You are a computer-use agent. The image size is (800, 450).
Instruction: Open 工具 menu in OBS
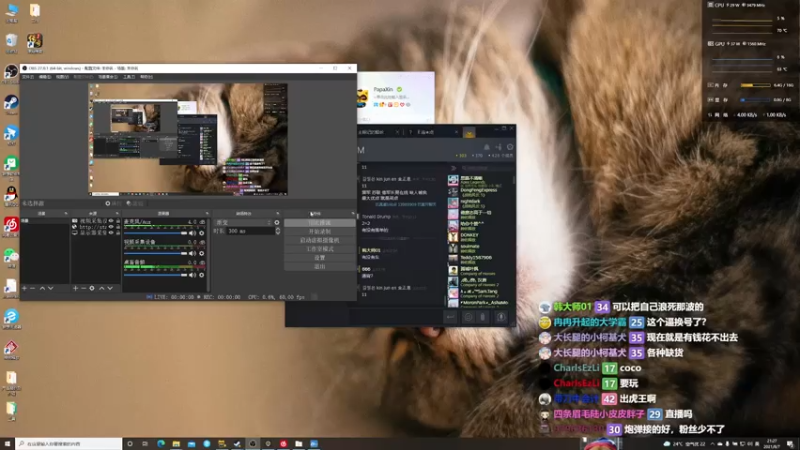(x=129, y=77)
